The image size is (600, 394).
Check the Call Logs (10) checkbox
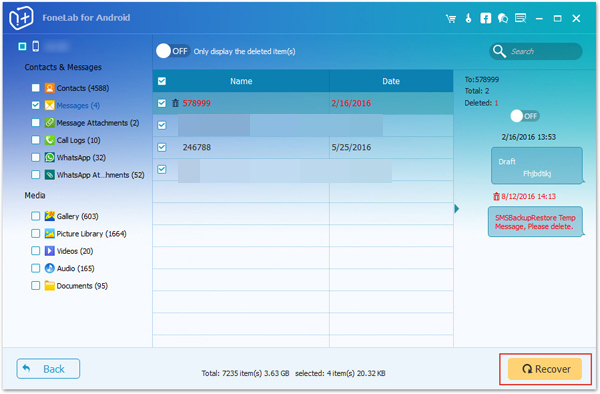36,140
